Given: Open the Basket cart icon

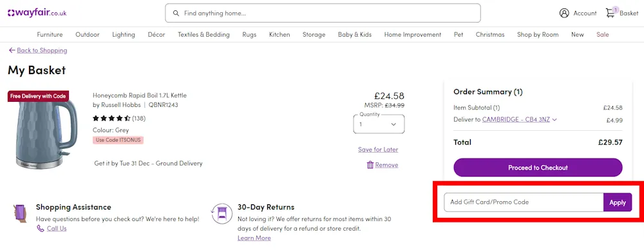Looking at the screenshot, I should [611, 13].
